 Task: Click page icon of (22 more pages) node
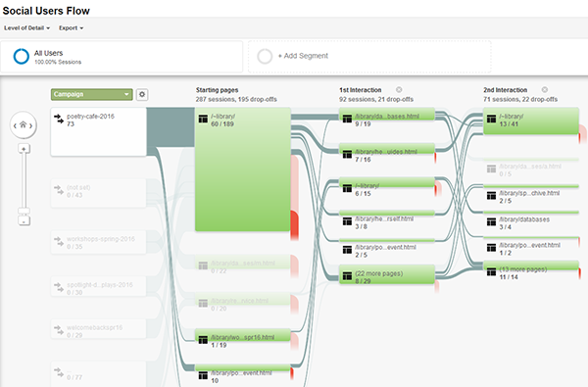pos(347,276)
